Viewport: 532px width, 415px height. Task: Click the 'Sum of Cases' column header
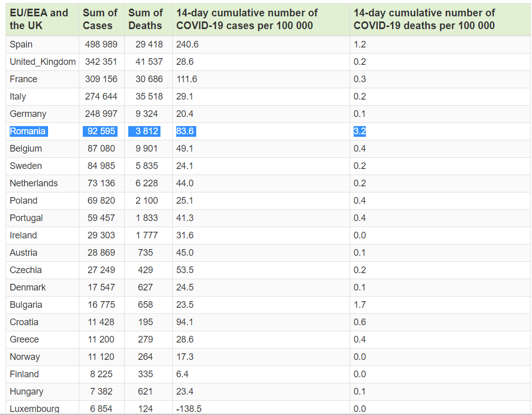point(100,19)
